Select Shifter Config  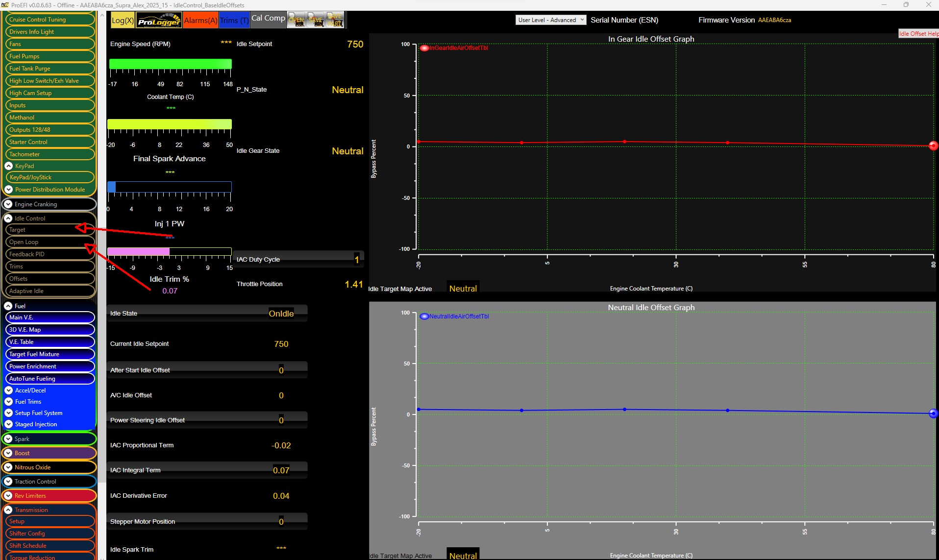tap(49, 534)
